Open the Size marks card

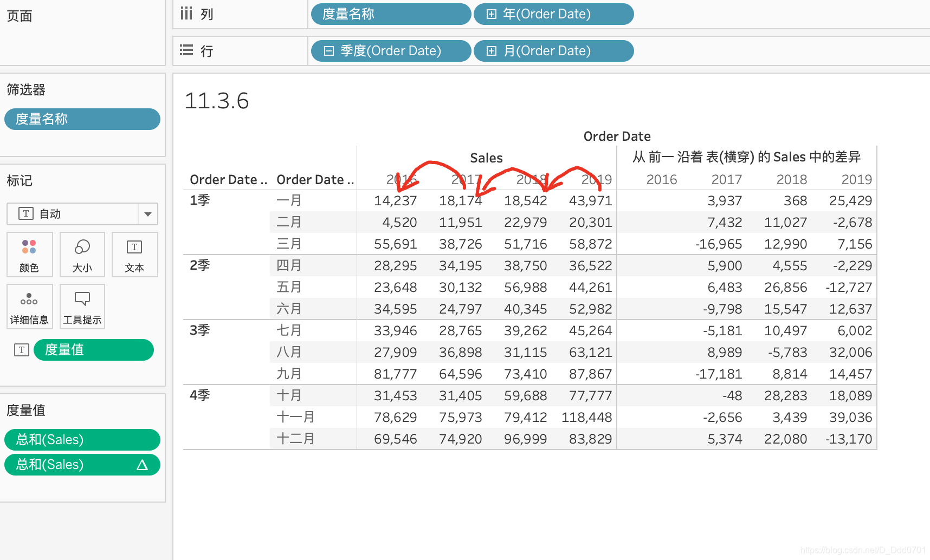point(82,255)
